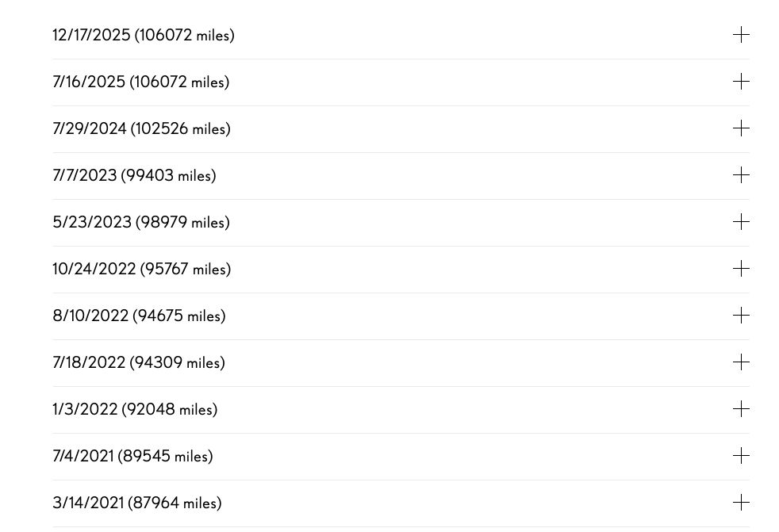Select the 12/17/2025 (106072 miles) heading
779x532 pixels.
144,35
